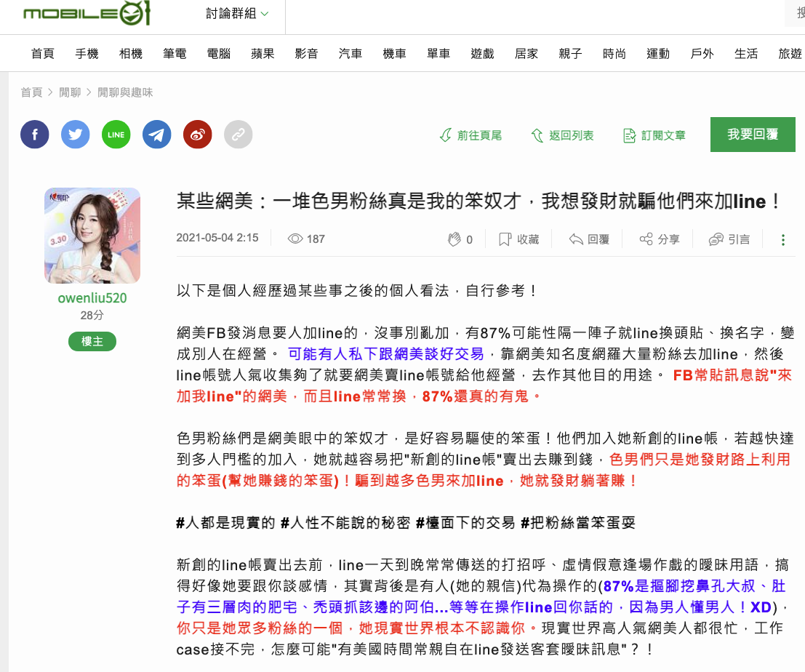805x672 pixels.
Task: Go to the 汽車 category
Action: tap(351, 53)
